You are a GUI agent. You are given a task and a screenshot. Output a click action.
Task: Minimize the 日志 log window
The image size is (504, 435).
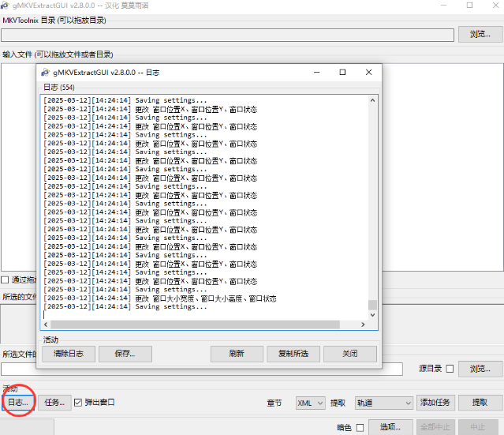tap(316, 73)
